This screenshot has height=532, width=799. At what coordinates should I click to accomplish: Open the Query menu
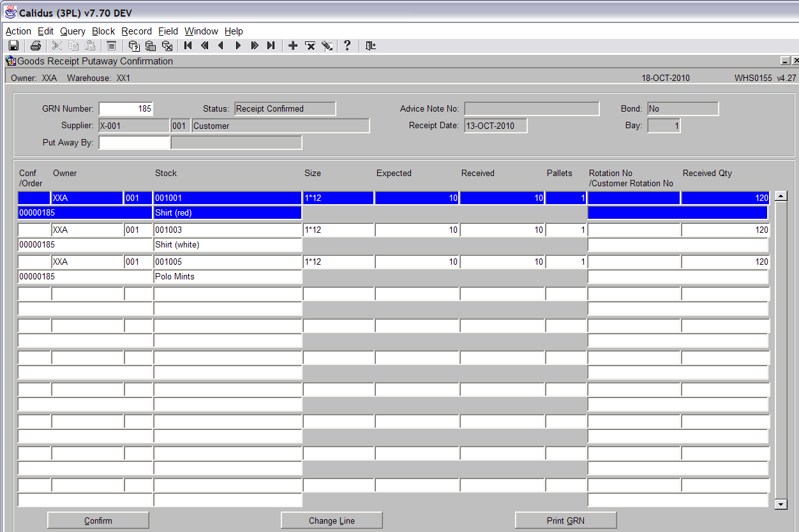pos(73,31)
